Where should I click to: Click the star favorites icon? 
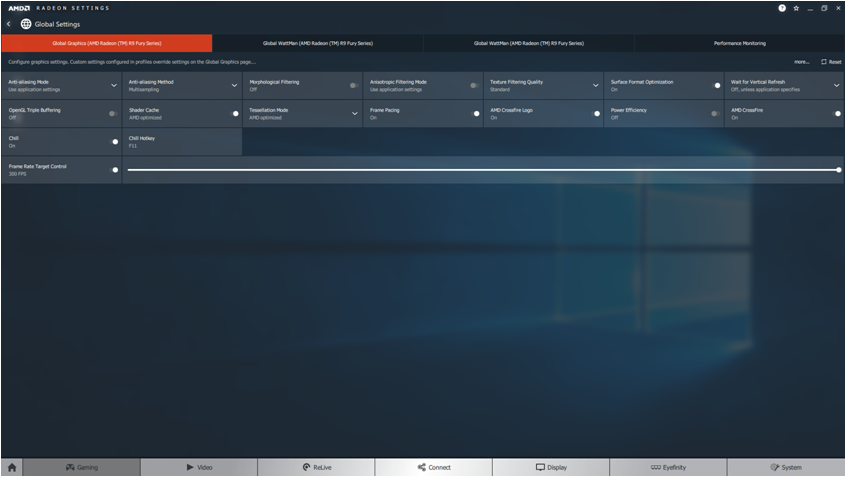coord(796,8)
